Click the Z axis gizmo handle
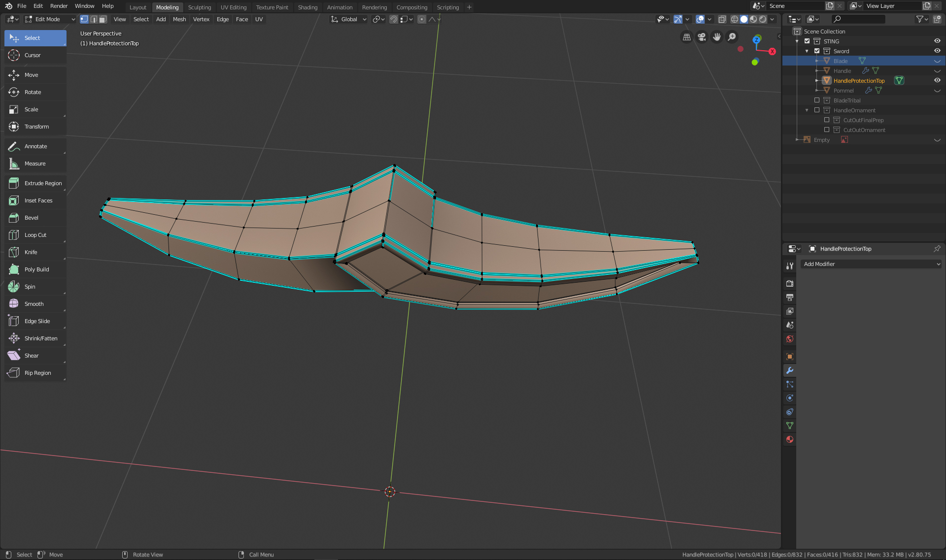The height and width of the screenshot is (560, 946). click(x=756, y=39)
